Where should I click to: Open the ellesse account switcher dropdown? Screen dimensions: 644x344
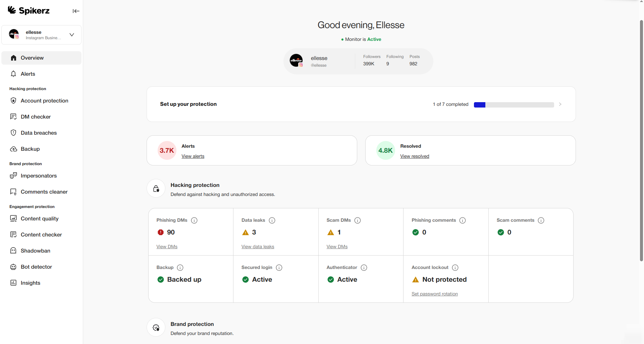tap(42, 35)
